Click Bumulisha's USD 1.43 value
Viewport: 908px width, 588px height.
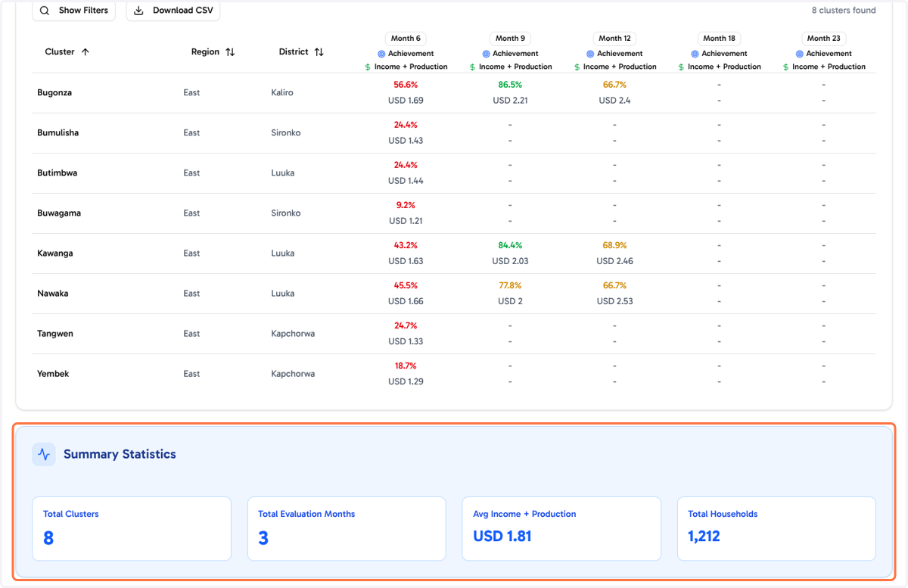(x=406, y=141)
